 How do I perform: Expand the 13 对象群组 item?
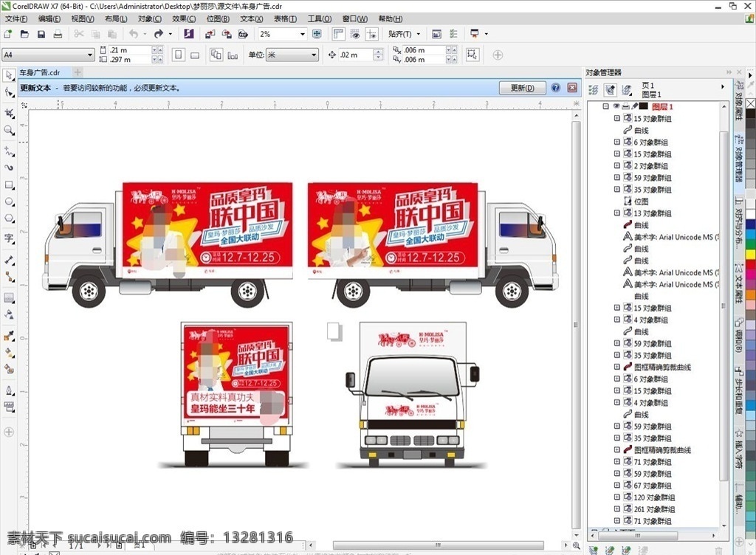616,213
